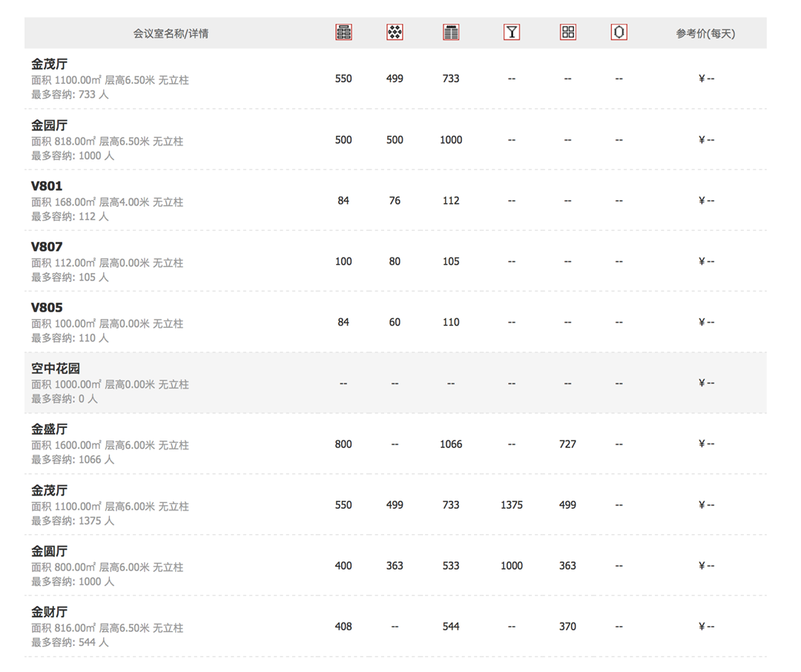Click the 参考价(每天) column header
Viewport: 801px width, 672px height.
705,33
